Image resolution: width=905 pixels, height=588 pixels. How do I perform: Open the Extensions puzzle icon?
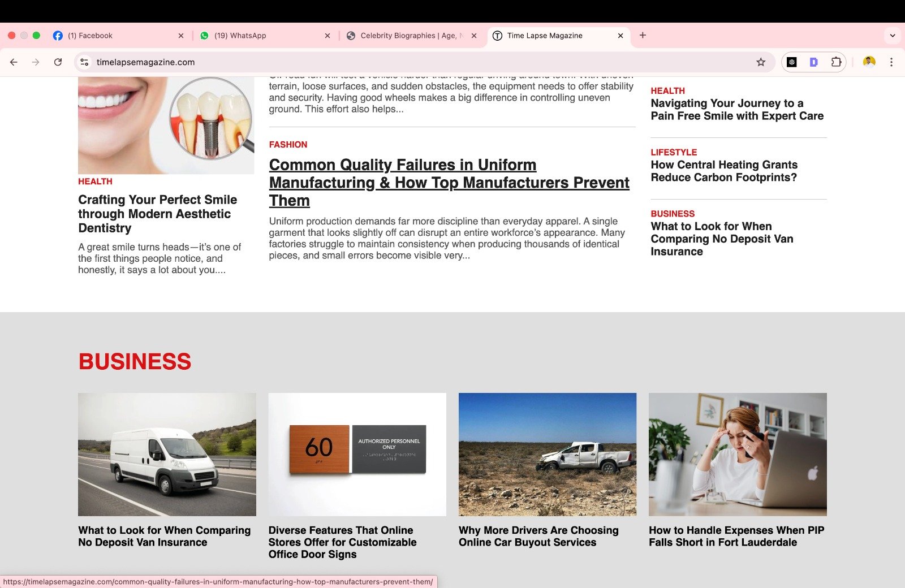coord(835,62)
